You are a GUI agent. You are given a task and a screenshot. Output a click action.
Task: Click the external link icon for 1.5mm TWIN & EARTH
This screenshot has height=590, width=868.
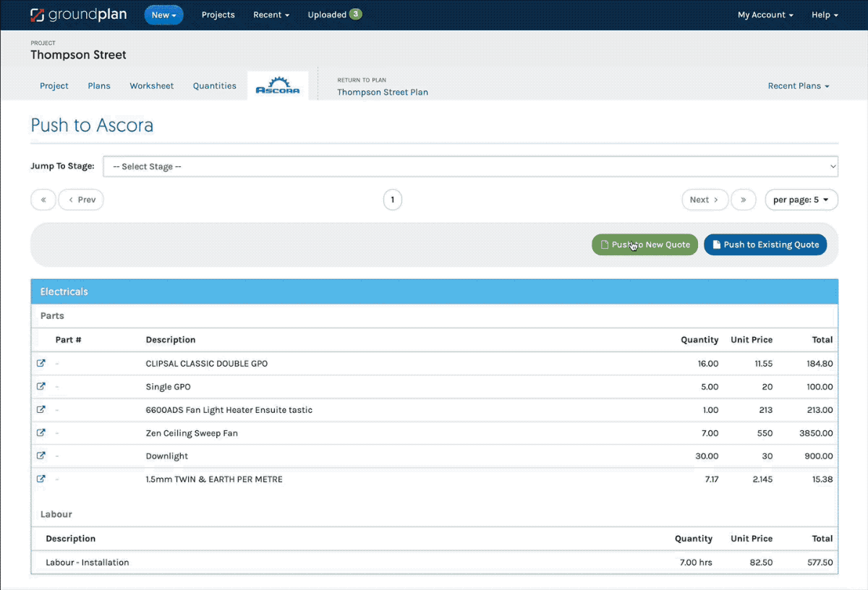[41, 479]
